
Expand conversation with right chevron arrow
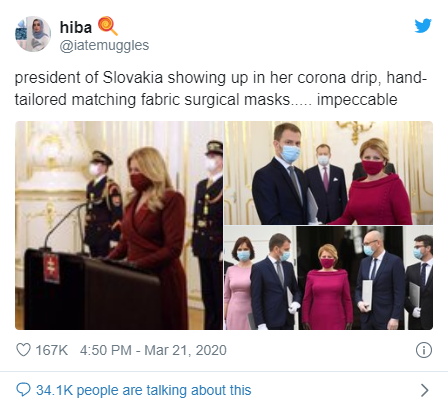click(424, 390)
